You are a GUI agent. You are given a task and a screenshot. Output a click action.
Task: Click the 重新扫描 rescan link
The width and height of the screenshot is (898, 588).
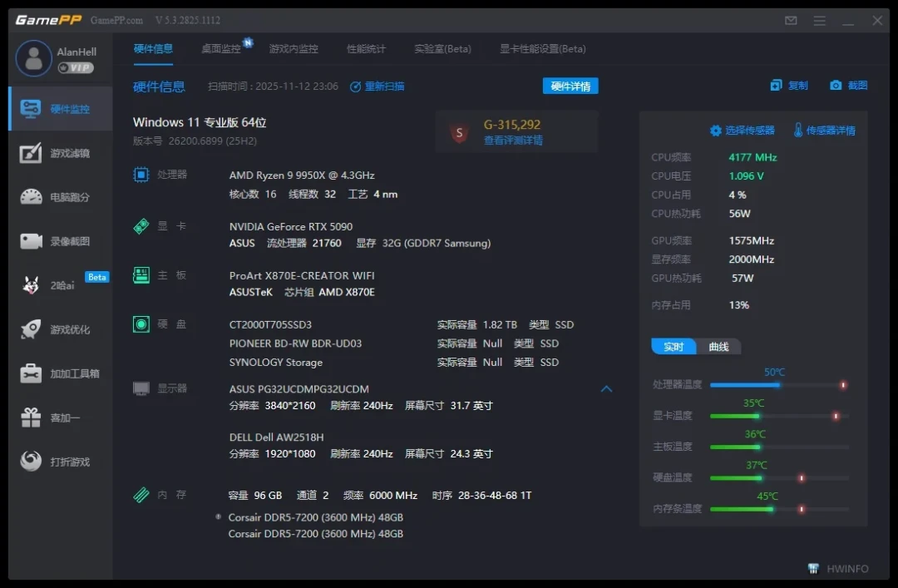point(377,86)
